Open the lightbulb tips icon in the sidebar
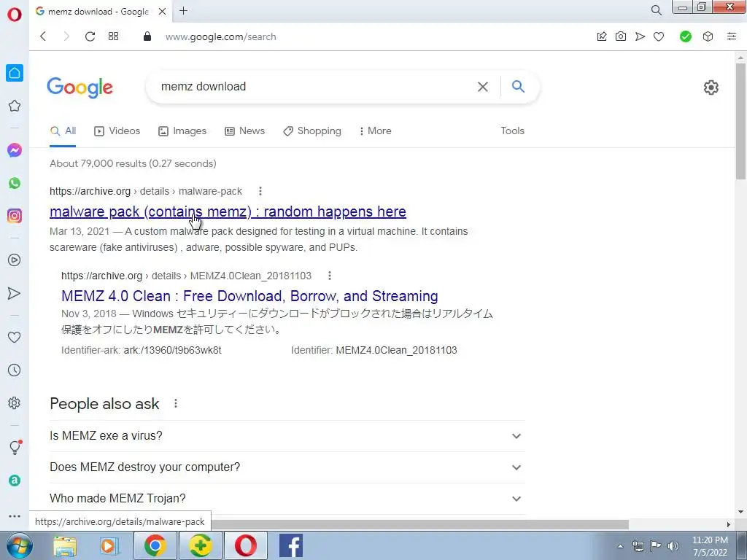 point(15,447)
